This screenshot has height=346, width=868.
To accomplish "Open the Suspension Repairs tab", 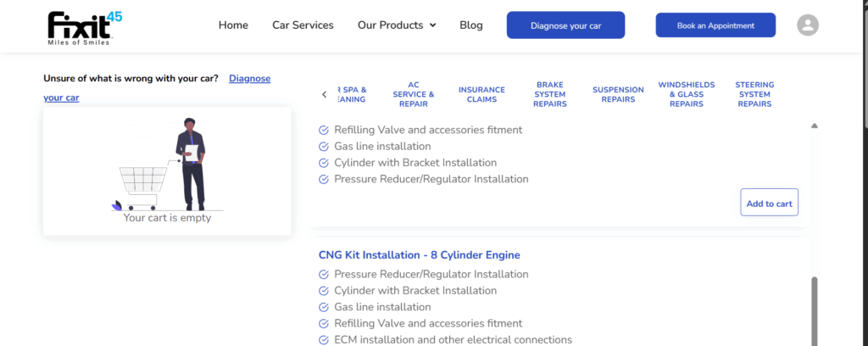I will point(618,94).
